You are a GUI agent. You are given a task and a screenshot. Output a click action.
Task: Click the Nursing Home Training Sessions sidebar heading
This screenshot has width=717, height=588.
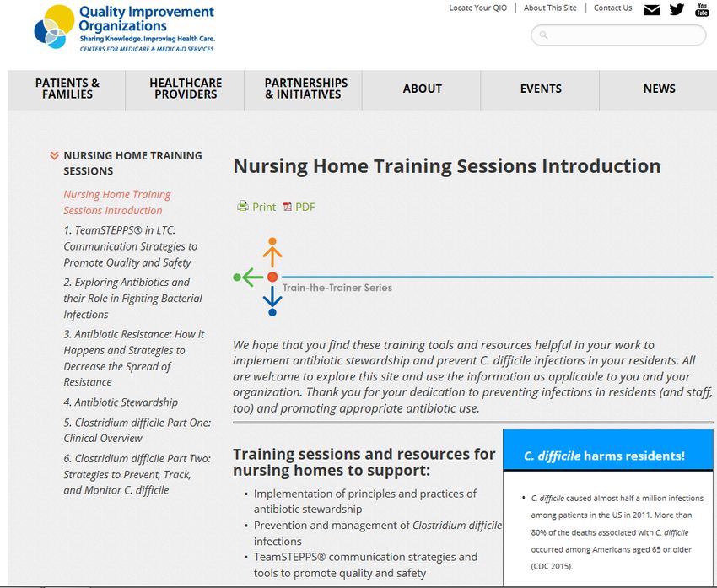pos(132,163)
